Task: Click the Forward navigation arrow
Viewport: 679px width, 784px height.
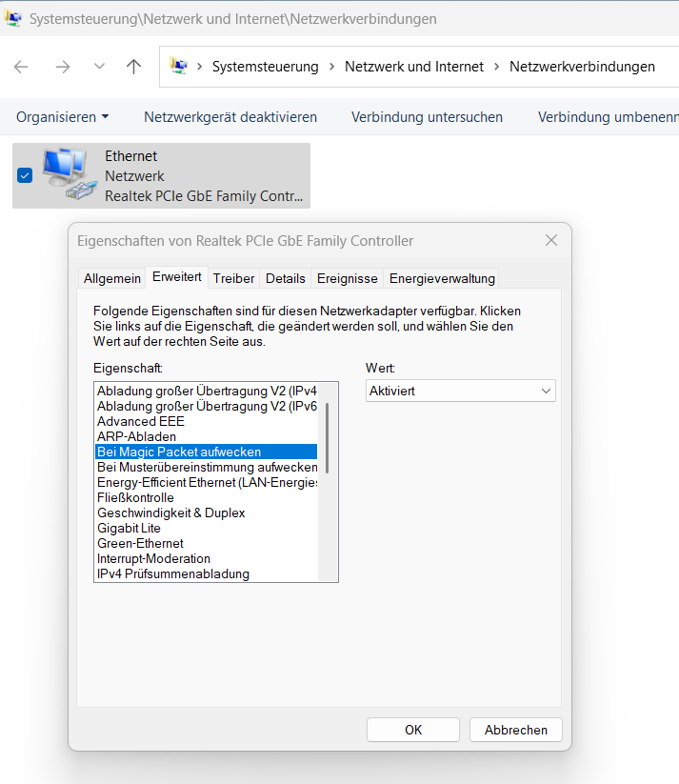Action: [63, 67]
